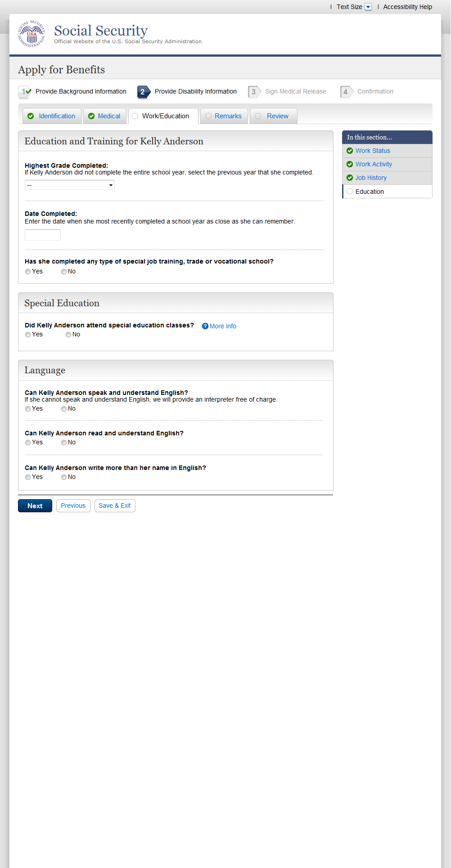
Task: Open the Text Size dropdown arrow
Action: [x=368, y=7]
